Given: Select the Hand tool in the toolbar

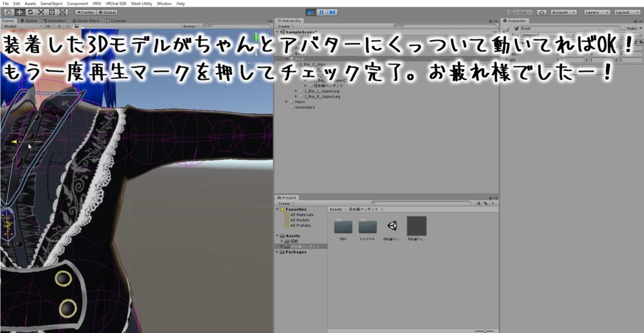Looking at the screenshot, I should (9, 13).
